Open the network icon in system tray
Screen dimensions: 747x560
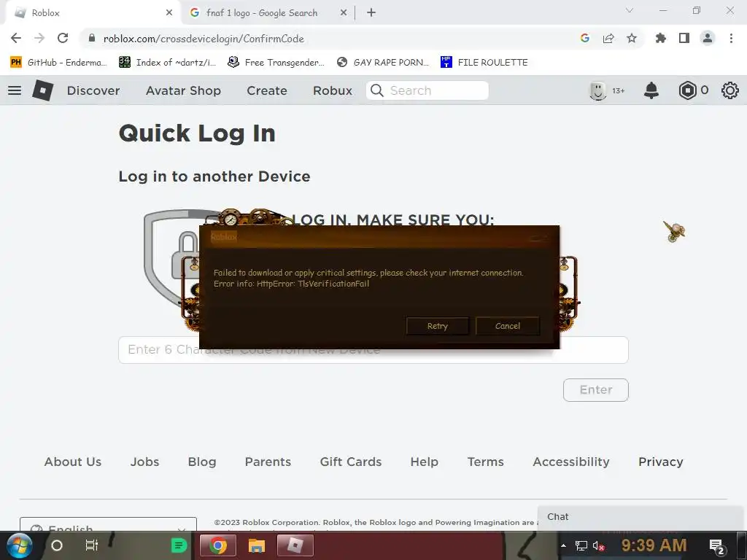coord(581,545)
